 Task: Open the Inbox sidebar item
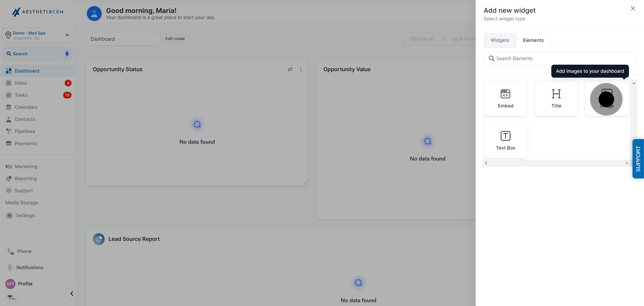pos(38,83)
